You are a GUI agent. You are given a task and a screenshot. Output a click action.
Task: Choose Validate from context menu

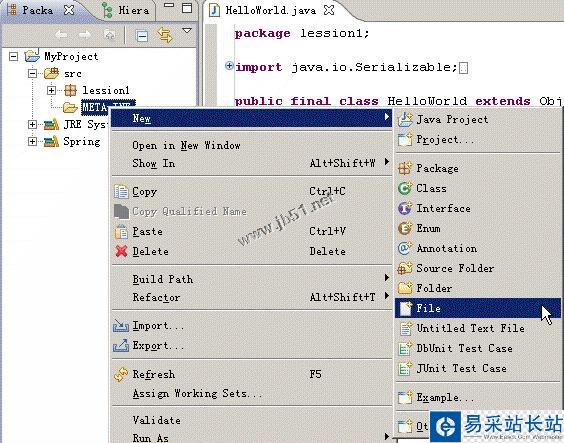(251, 420)
